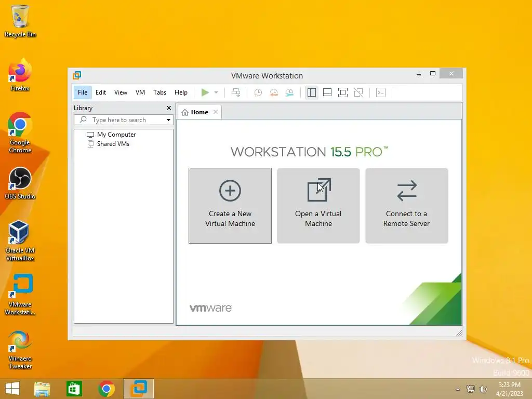Click Create a New Virtual Machine

coord(230,206)
